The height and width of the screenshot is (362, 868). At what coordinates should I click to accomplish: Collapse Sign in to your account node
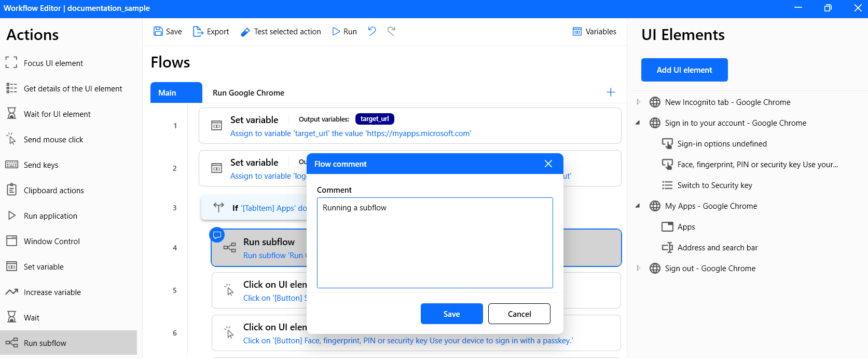point(638,123)
